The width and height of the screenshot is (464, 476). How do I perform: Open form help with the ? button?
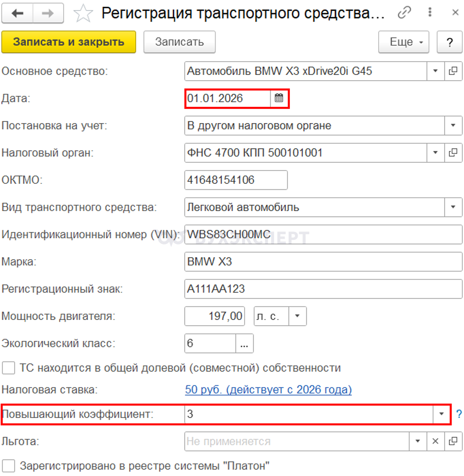coord(449,42)
